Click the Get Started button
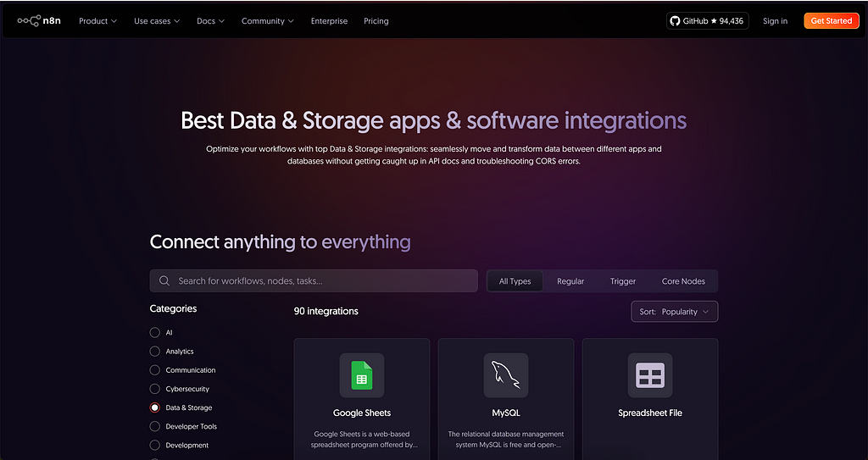 click(832, 21)
